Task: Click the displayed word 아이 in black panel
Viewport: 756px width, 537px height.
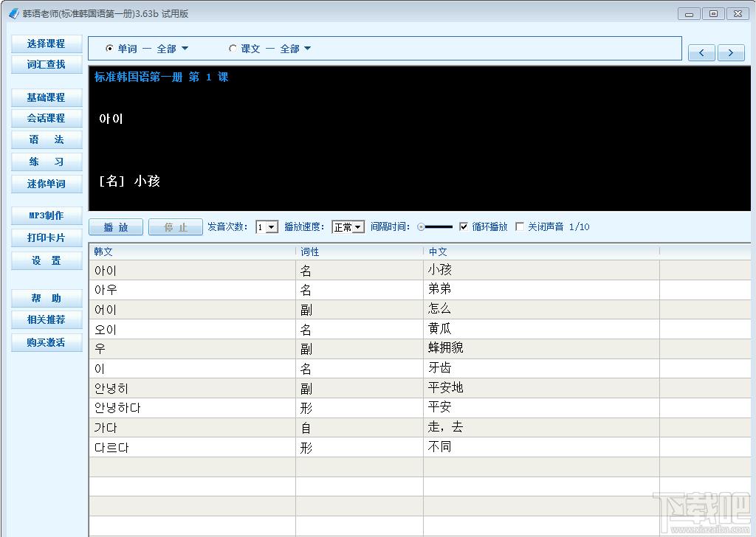Action: click(x=111, y=119)
